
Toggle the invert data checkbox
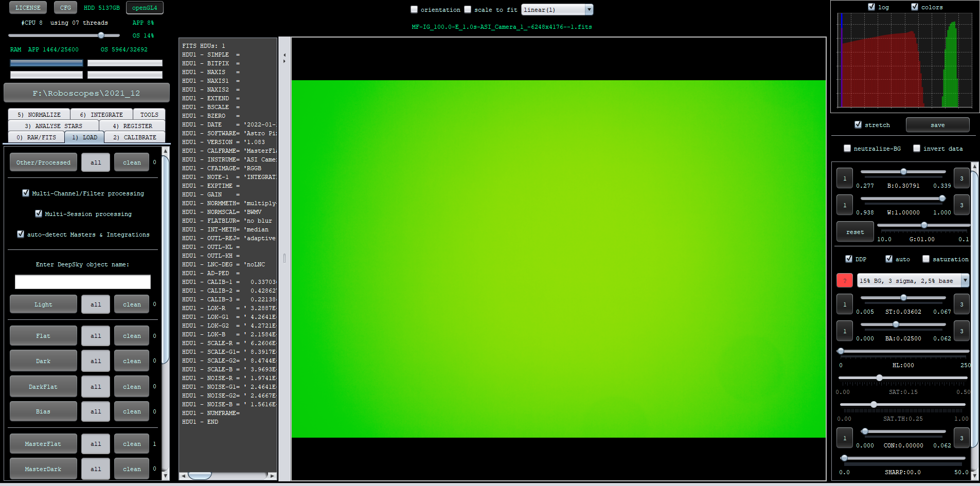[x=917, y=149]
